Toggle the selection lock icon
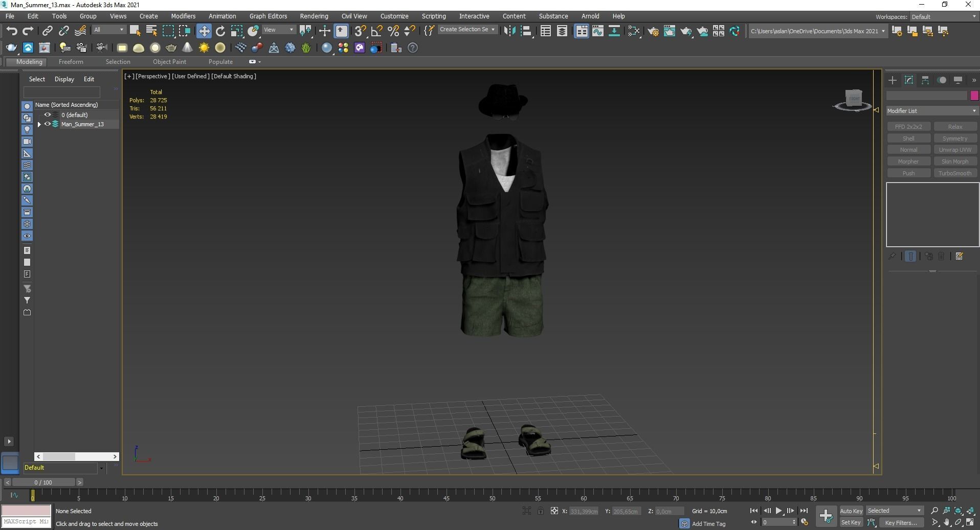 (x=541, y=511)
